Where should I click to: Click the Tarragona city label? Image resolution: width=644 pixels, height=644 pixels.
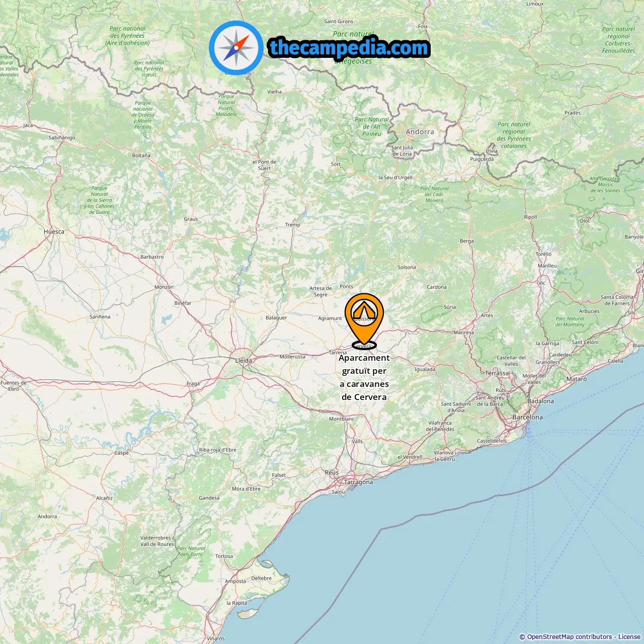358,482
